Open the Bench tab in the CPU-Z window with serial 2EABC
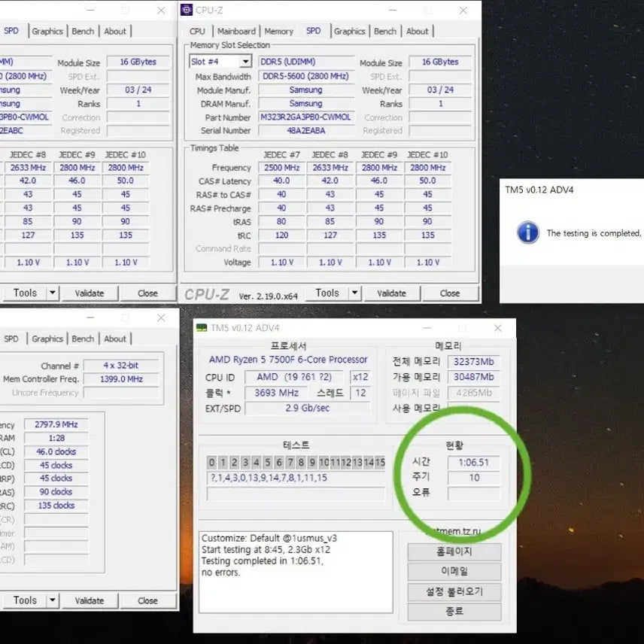Screen dimensions: 644x644 click(83, 31)
